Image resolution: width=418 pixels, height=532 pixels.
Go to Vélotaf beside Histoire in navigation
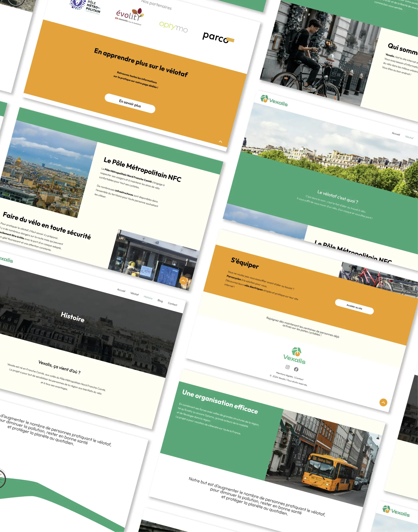[x=134, y=294]
